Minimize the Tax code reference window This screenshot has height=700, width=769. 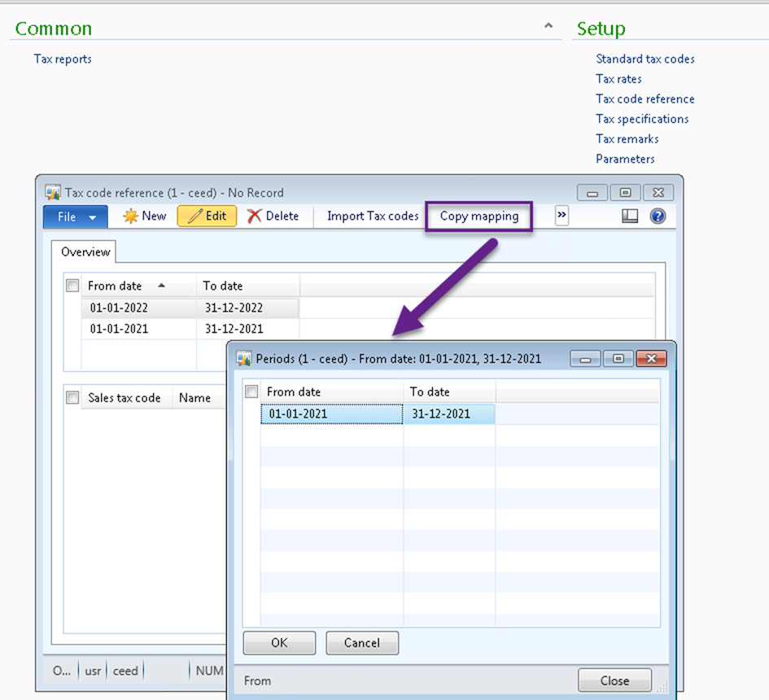(x=592, y=193)
